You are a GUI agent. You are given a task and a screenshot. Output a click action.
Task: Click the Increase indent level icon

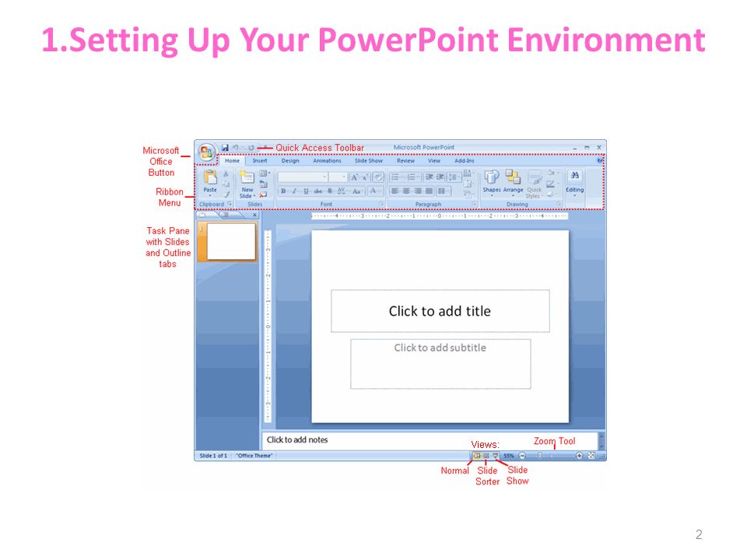(440, 177)
